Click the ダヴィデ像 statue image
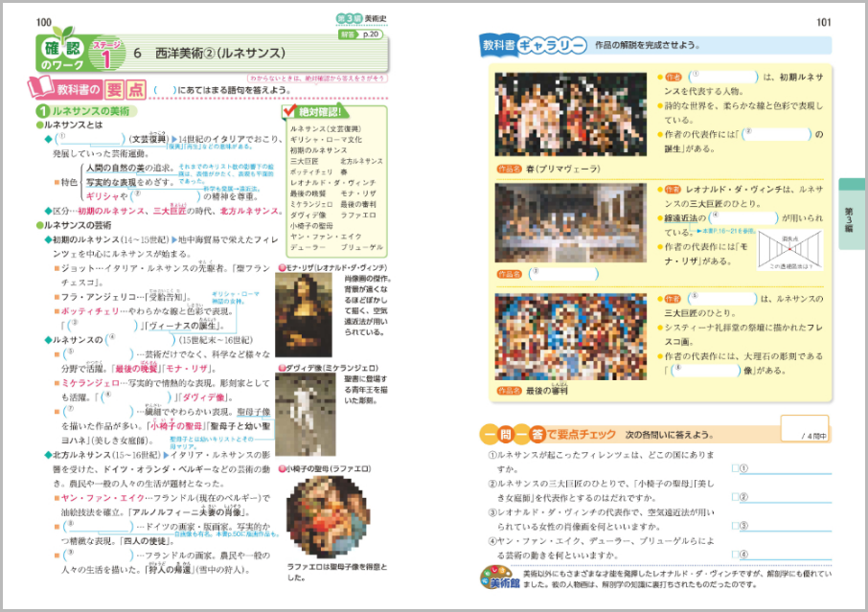The height and width of the screenshot is (612, 868). pos(305,415)
